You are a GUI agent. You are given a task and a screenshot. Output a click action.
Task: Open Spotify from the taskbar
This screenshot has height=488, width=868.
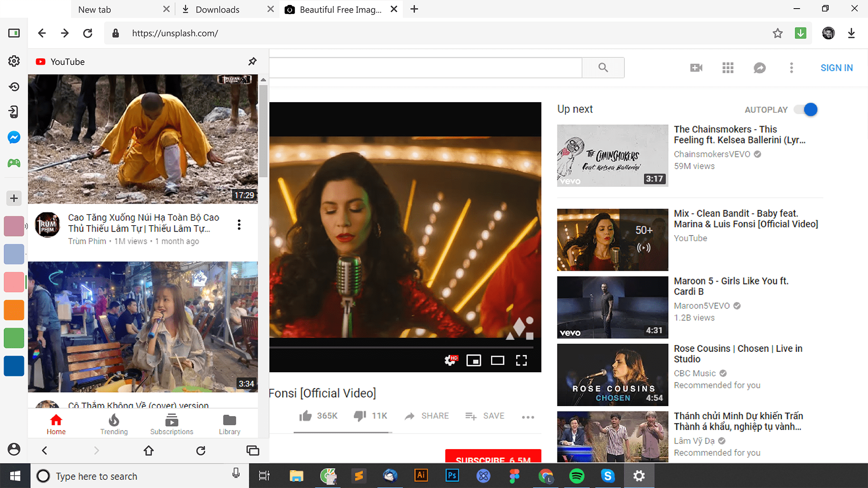click(x=577, y=476)
